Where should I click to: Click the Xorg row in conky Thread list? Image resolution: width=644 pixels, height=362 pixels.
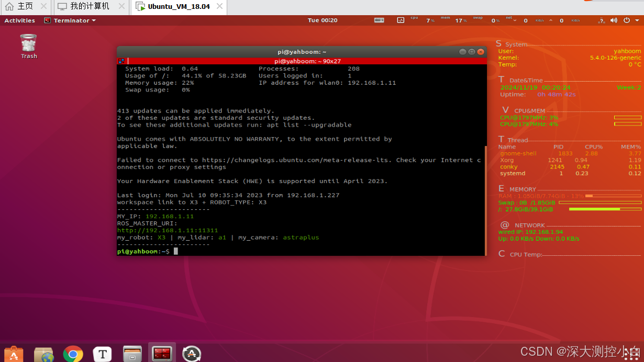(570, 160)
